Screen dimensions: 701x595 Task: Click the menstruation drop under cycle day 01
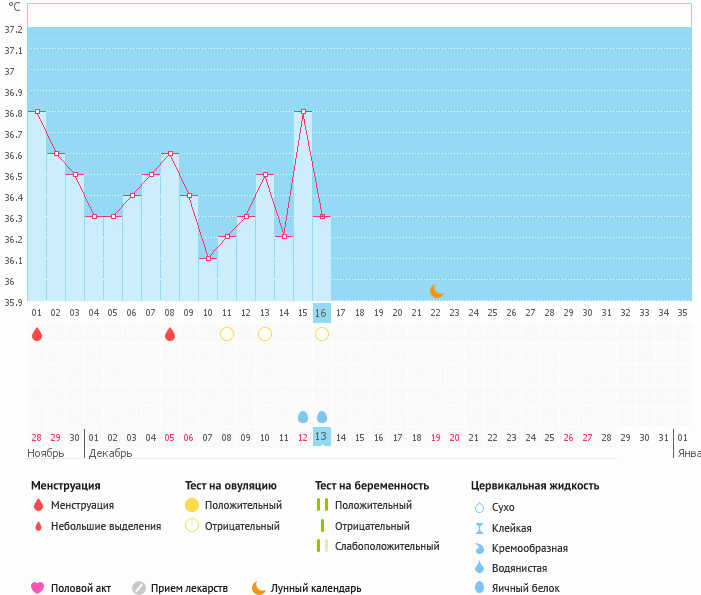(37, 334)
